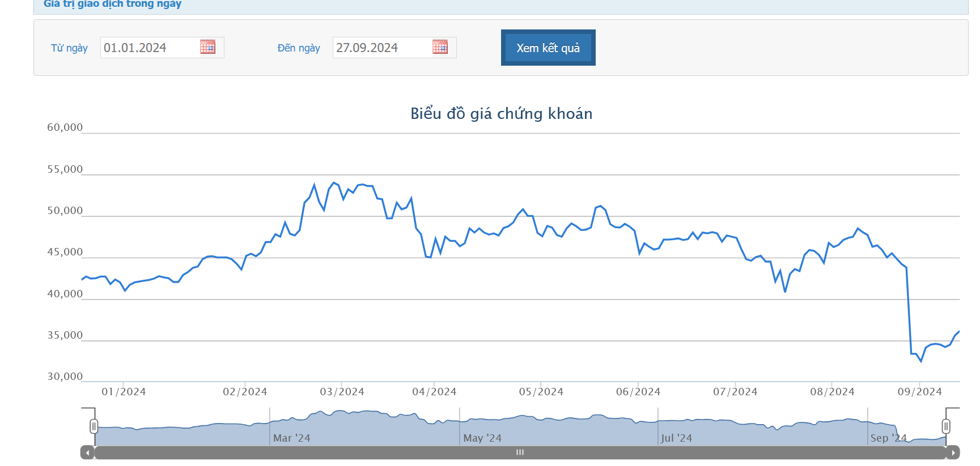Select the Giá trị giao dịch trong ngày header
The width and height of the screenshot is (980, 466).
click(112, 4)
